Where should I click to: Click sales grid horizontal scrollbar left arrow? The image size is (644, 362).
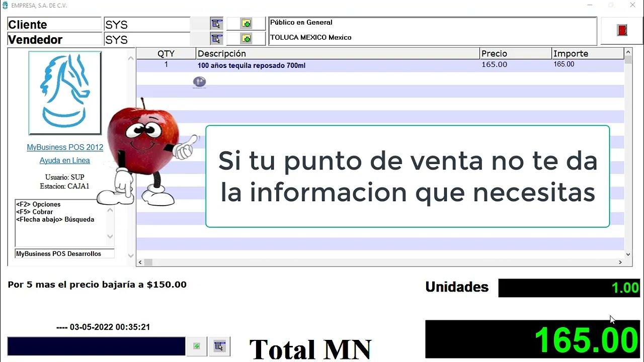tap(140, 262)
